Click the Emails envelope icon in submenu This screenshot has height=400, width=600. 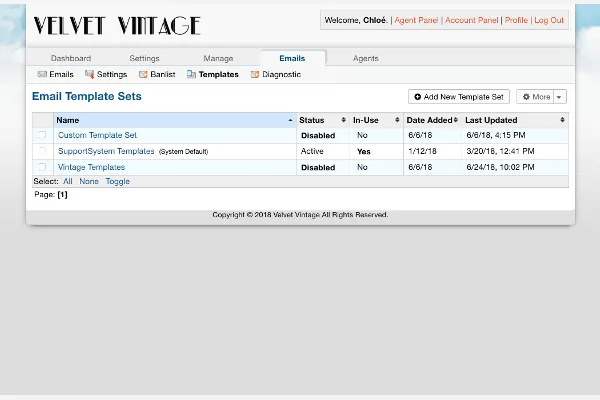tap(42, 74)
